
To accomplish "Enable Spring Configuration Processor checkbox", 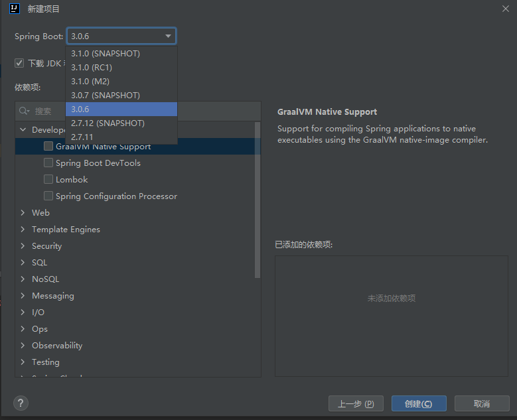I will pyautogui.click(x=48, y=196).
